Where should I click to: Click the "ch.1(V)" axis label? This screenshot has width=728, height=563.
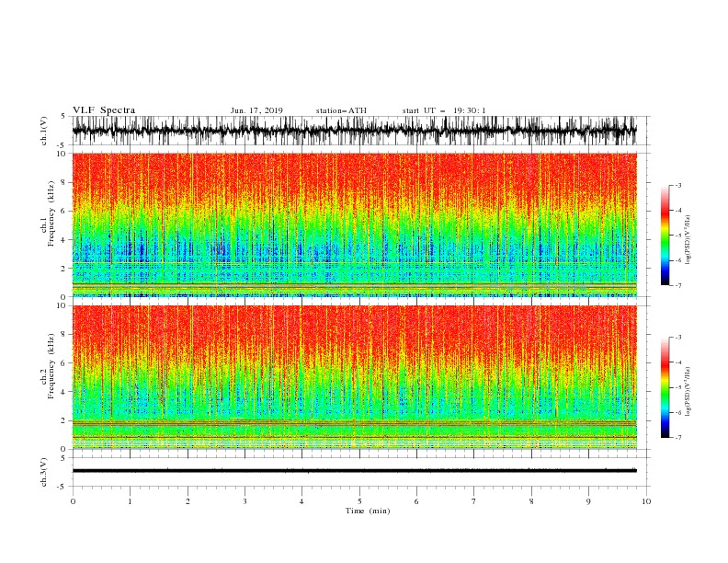(44, 131)
